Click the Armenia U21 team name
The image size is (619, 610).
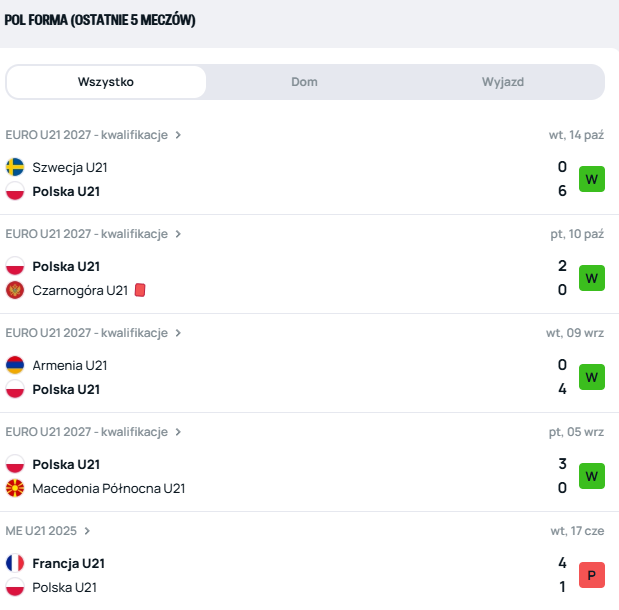[x=69, y=365]
